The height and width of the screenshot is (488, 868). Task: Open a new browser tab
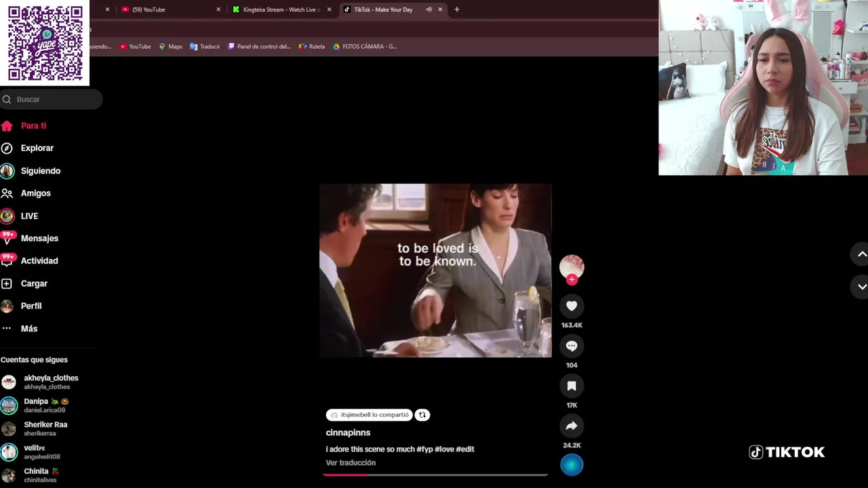[457, 9]
